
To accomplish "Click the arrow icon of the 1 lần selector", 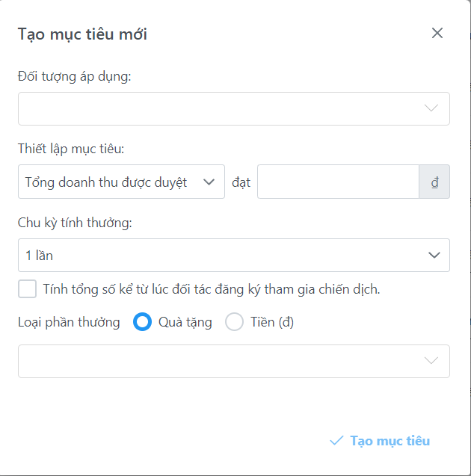I will point(434,256).
